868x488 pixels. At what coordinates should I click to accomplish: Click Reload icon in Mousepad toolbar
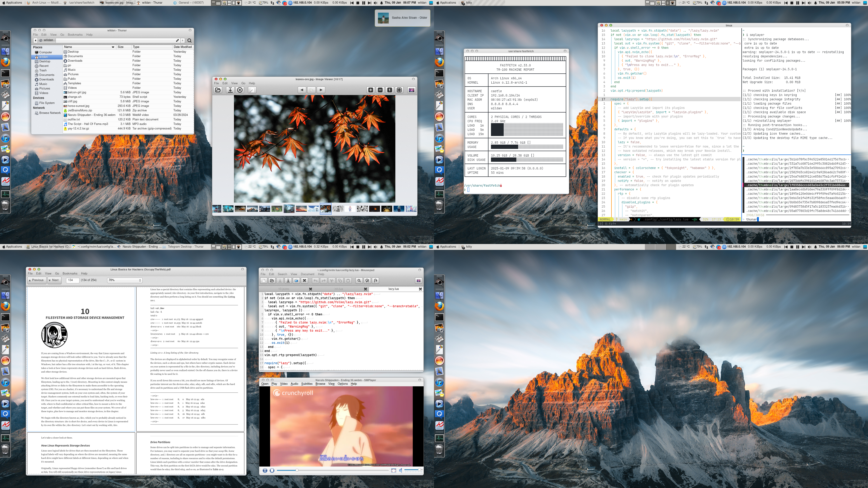pyautogui.click(x=297, y=281)
